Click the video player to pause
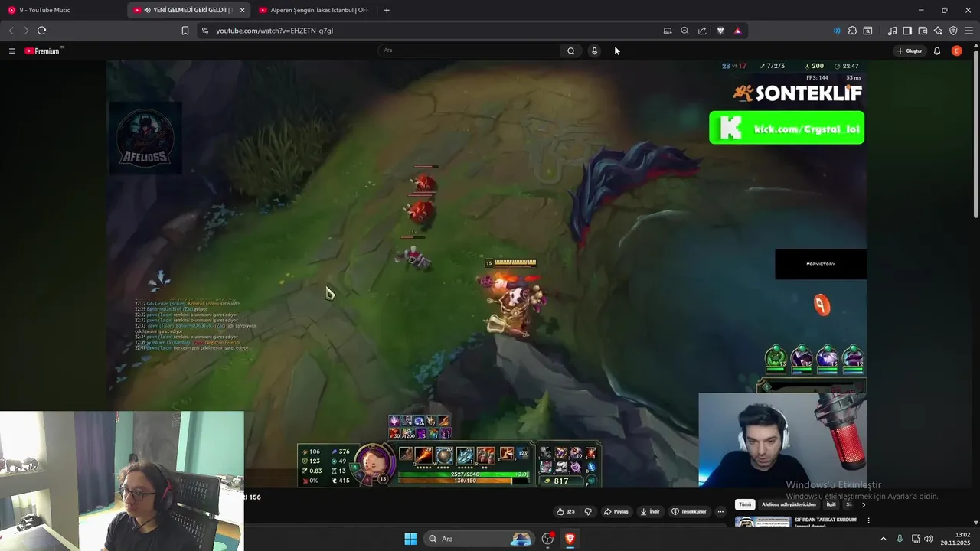This screenshot has height=551, width=980. click(x=486, y=274)
